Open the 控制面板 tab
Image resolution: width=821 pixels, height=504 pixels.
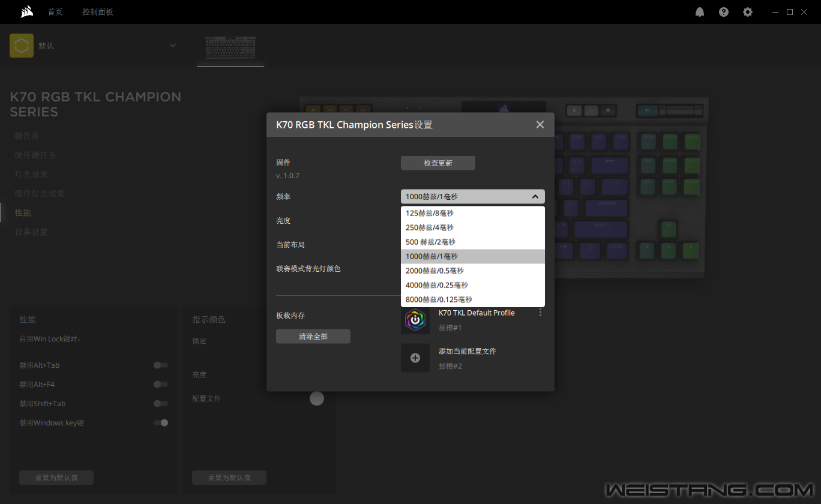(x=98, y=12)
